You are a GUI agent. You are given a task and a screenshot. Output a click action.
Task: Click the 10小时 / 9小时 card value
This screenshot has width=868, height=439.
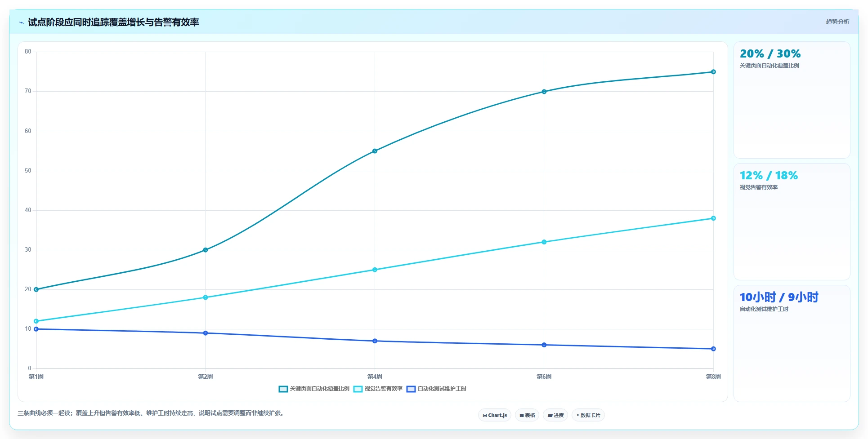779,297
